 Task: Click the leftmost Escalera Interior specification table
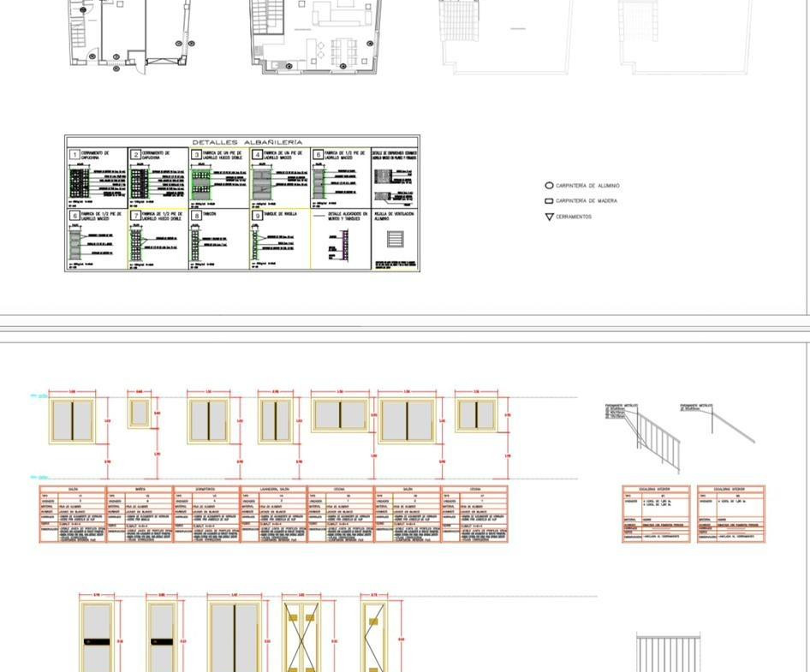[x=656, y=514]
